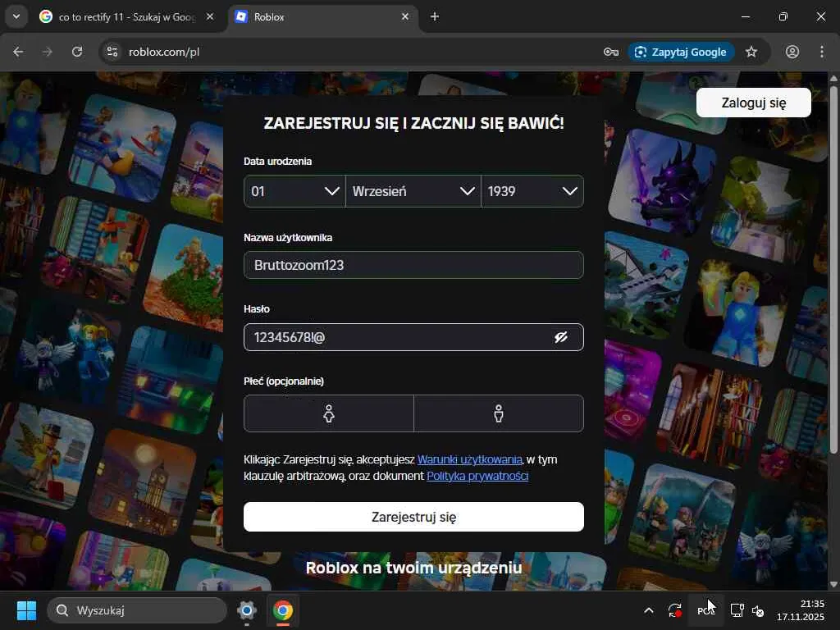The width and height of the screenshot is (840, 630).
Task: Toggle password visibility eye icon
Action: [561, 337]
